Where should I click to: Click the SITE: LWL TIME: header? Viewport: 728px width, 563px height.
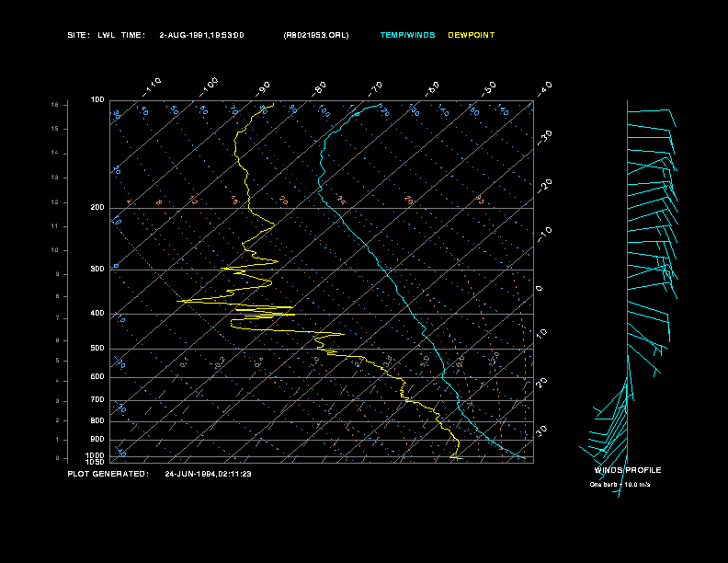click(107, 35)
